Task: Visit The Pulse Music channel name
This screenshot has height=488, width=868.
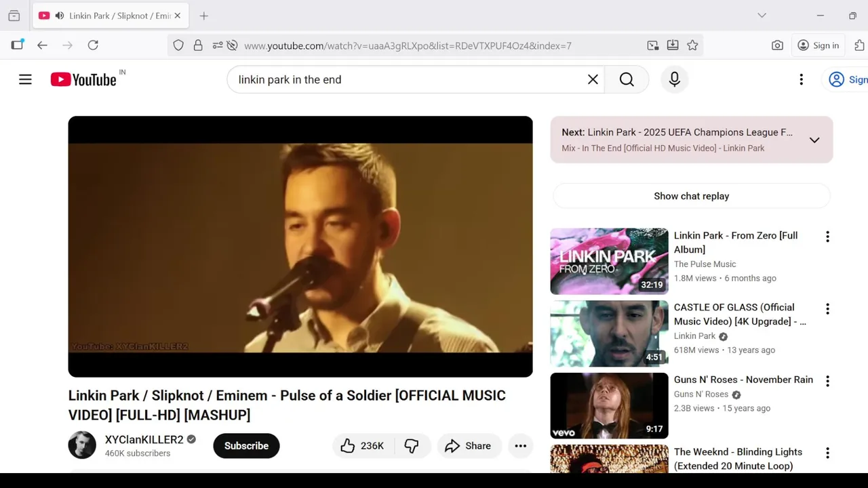Action: coord(705,264)
